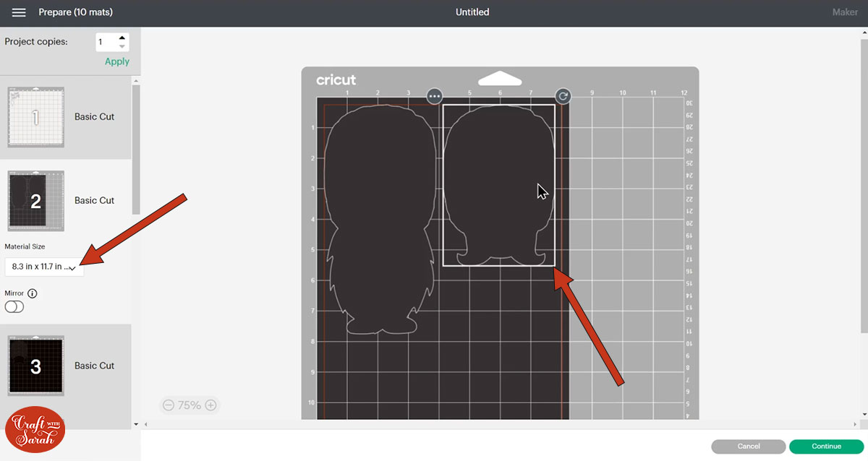The width and height of the screenshot is (868, 461).
Task: Click the Untitled project title
Action: point(472,12)
